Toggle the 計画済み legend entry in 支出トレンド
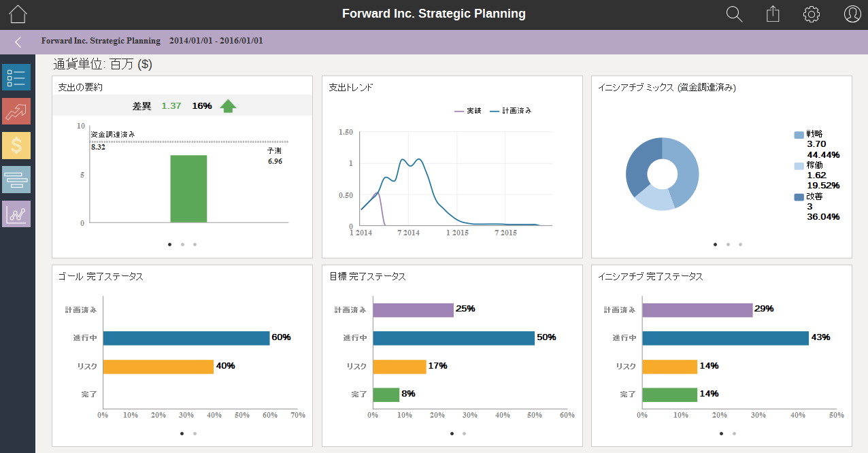 [511, 111]
